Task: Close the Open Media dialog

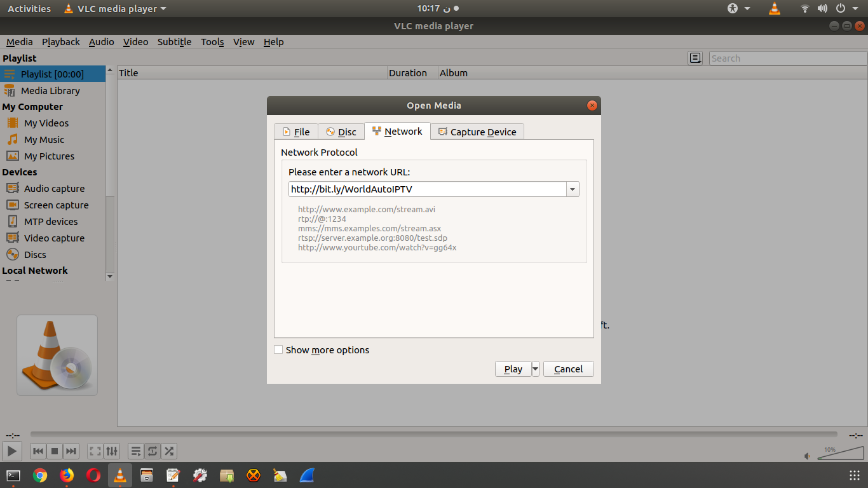Action: (x=592, y=105)
